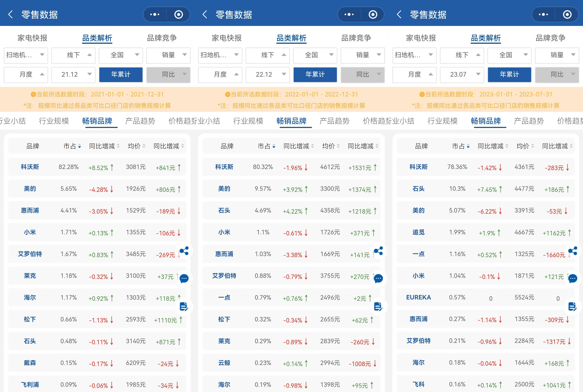Viewport: 583px width, 392px height.
Task: Open chat bubble icon in the 2022 panel
Action: (x=378, y=278)
